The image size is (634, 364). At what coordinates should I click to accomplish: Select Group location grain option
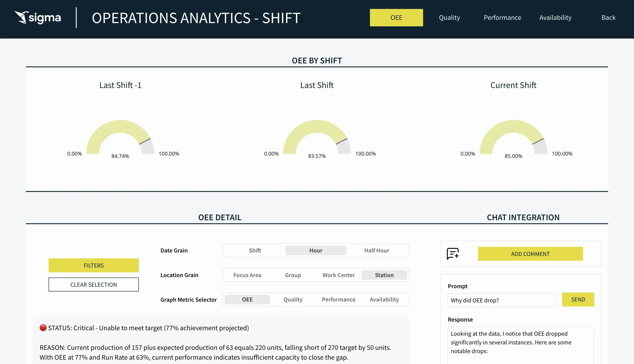(293, 275)
